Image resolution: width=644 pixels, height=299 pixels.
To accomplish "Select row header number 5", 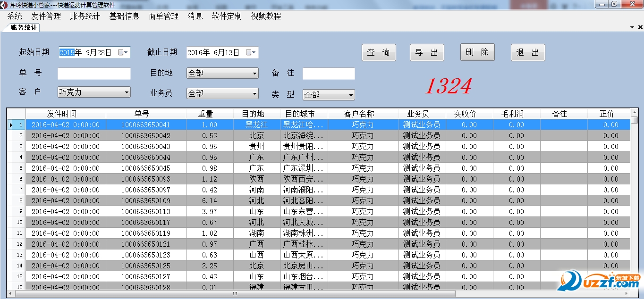I will pyautogui.click(x=16, y=168).
